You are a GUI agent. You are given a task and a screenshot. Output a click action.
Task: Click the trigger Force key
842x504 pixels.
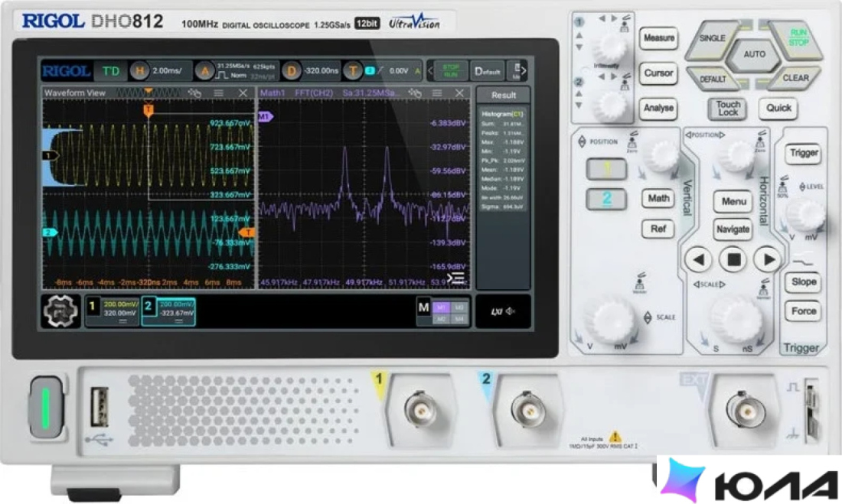click(803, 311)
